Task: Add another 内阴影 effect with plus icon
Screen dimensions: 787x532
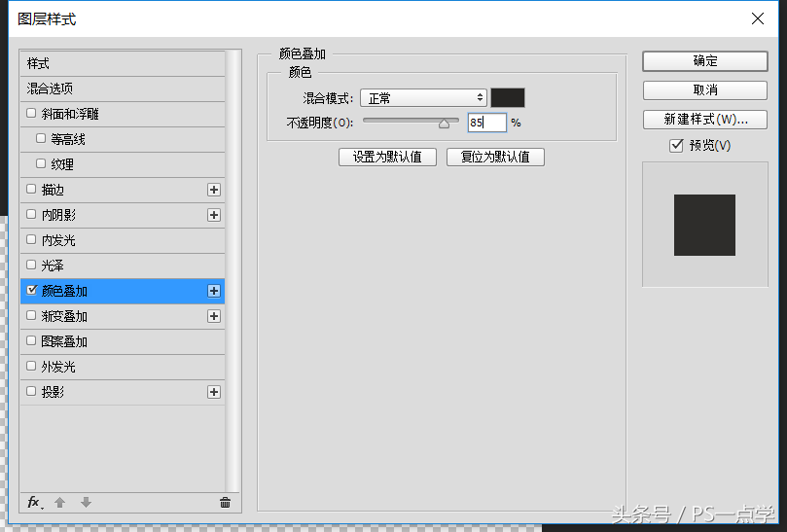Action: [214, 215]
